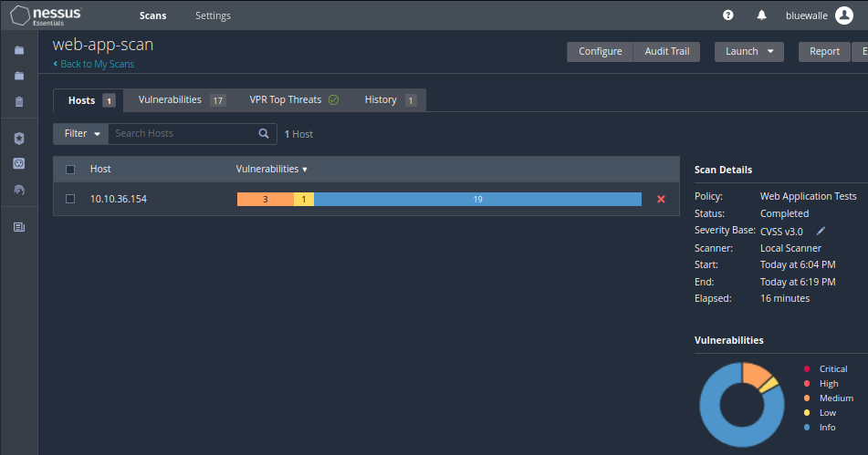Click the High legend dot

point(807,383)
